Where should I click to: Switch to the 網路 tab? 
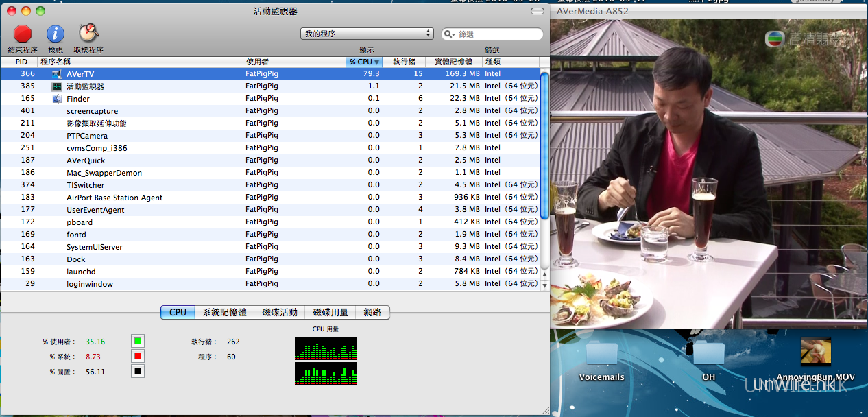tap(372, 312)
